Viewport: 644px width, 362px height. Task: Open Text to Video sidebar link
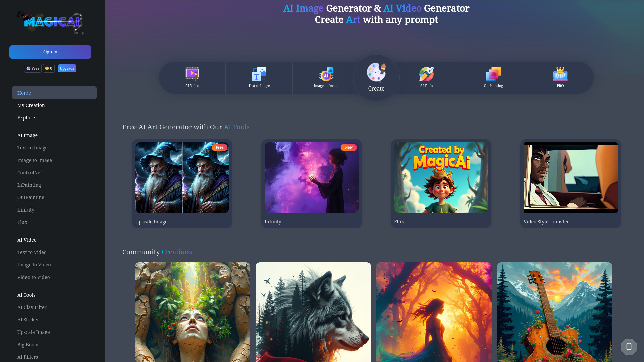(32, 252)
